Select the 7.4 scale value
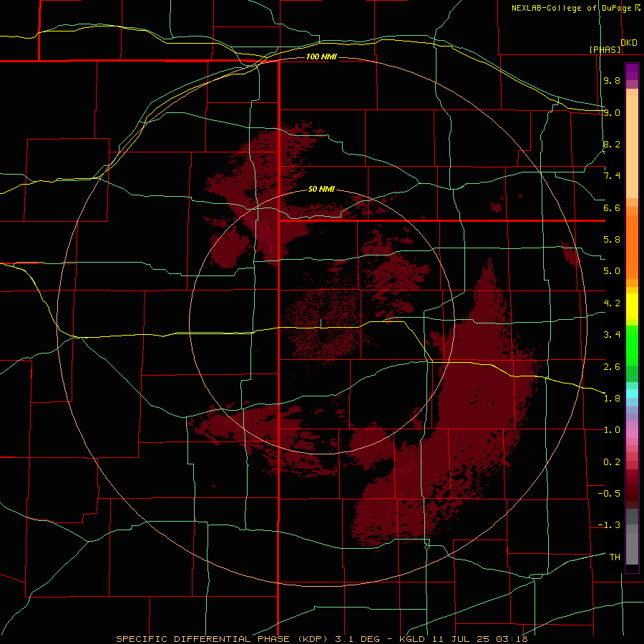The width and height of the screenshot is (644, 644). (612, 176)
